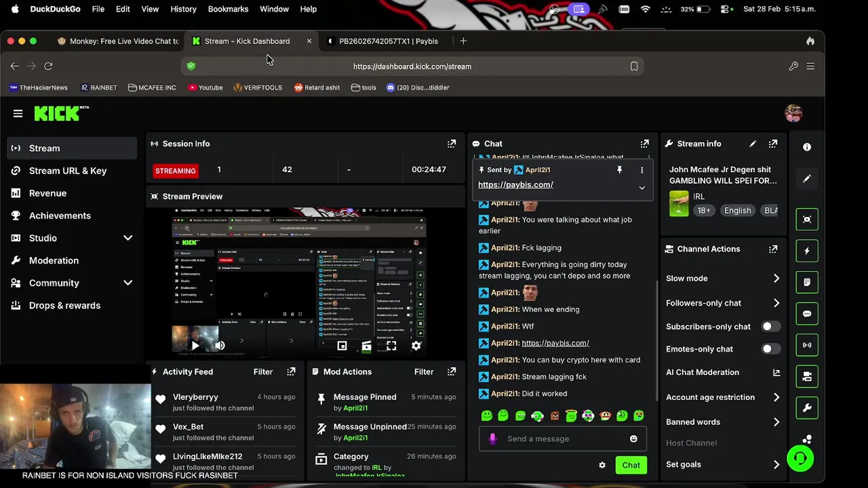
Task: Click into Send a message field
Action: point(563,439)
